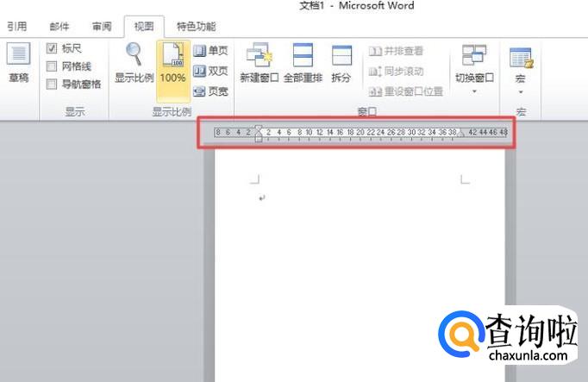Click the first-line indent marker on ruler

coord(259,129)
